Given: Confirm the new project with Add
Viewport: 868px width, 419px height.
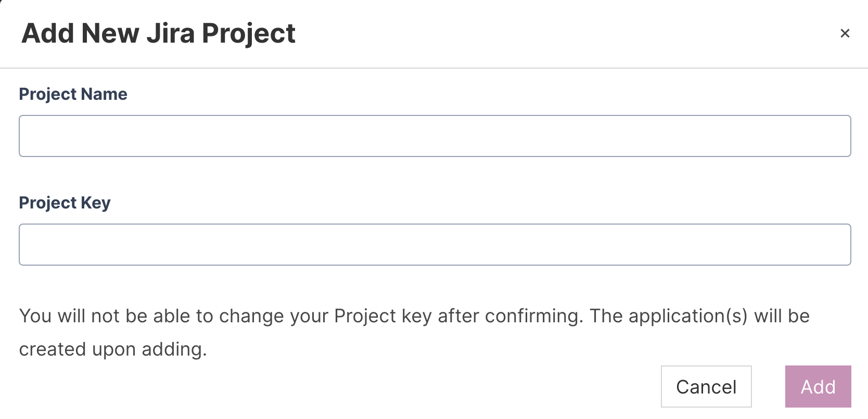Looking at the screenshot, I should point(818,386).
